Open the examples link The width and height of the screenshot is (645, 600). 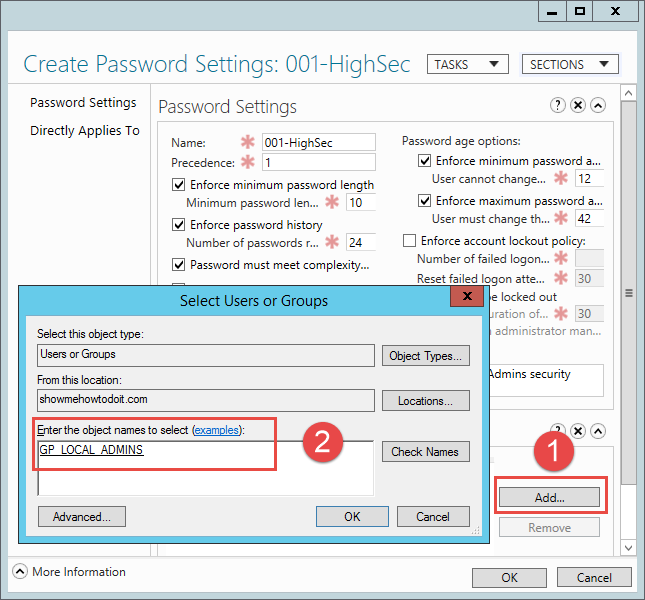(x=216, y=430)
